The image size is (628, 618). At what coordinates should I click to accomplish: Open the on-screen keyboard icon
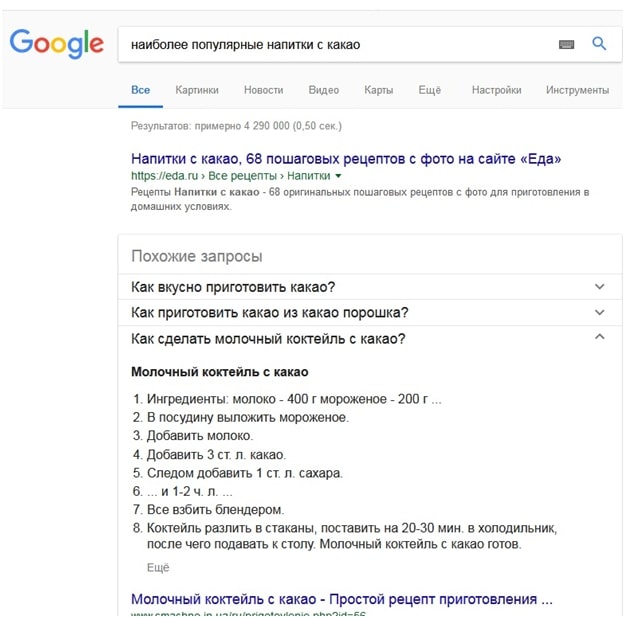pyautogui.click(x=567, y=44)
